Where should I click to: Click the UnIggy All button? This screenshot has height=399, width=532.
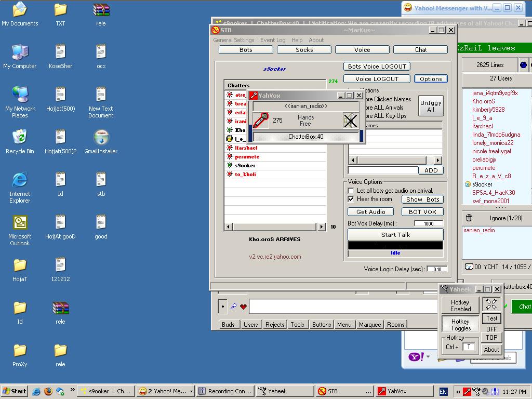coord(431,106)
